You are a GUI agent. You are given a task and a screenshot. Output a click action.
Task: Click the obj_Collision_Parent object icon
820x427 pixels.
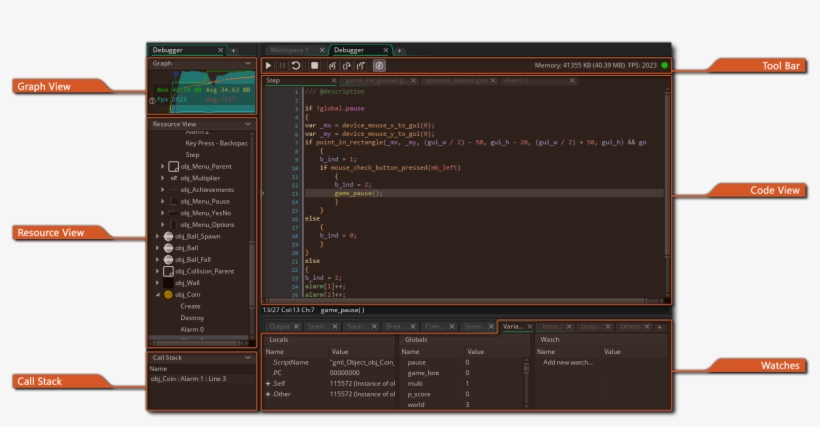168,271
